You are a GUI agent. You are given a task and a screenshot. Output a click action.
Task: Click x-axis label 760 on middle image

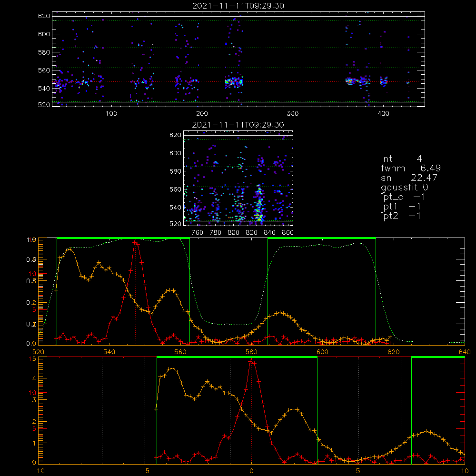tap(198, 233)
